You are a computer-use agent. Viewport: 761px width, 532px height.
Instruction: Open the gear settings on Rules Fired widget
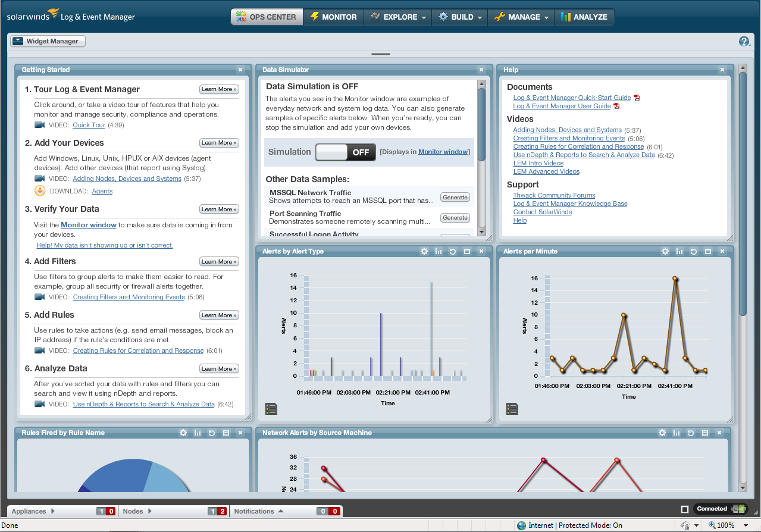[x=183, y=433]
